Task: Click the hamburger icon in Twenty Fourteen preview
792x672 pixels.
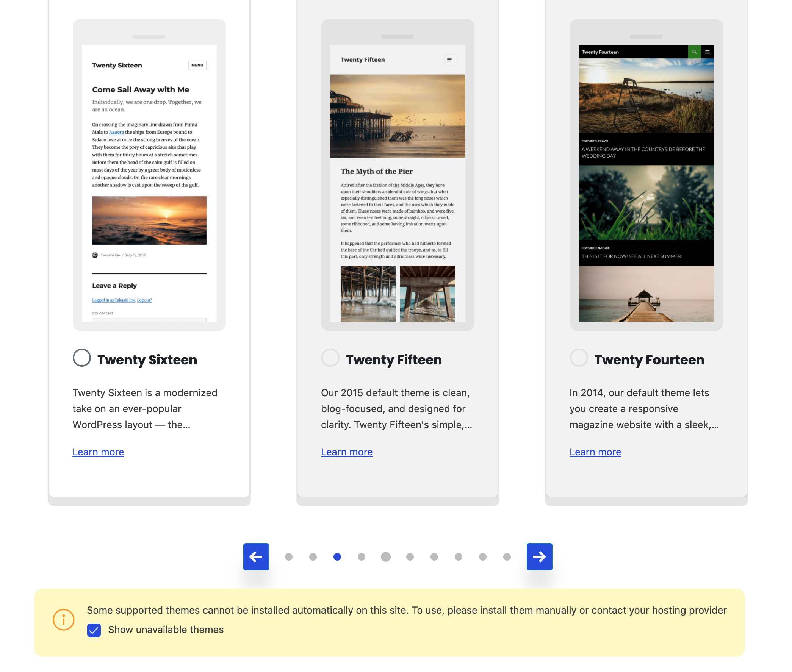Action: pos(707,52)
